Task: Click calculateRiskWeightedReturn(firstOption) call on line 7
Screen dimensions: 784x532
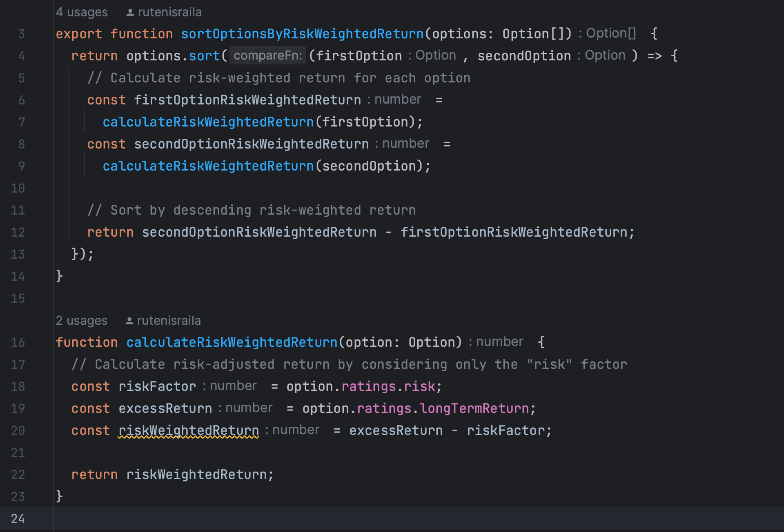Action: coord(208,122)
